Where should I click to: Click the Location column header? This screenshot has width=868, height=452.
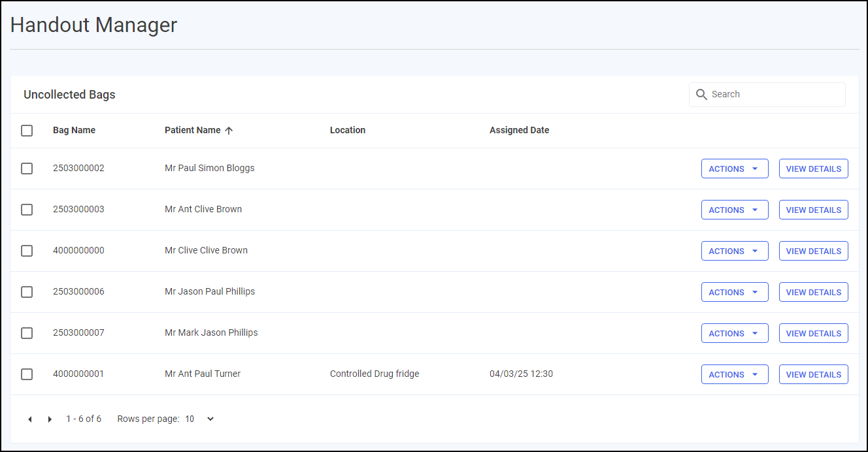point(347,130)
